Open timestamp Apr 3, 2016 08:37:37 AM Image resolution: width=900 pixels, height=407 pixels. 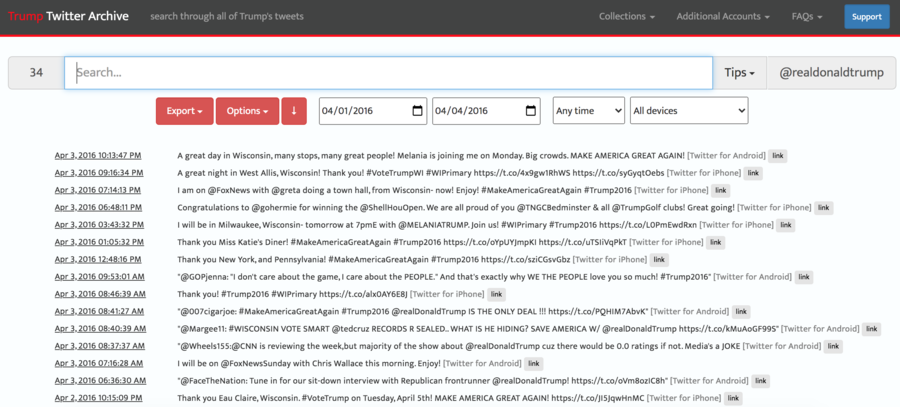point(99,346)
